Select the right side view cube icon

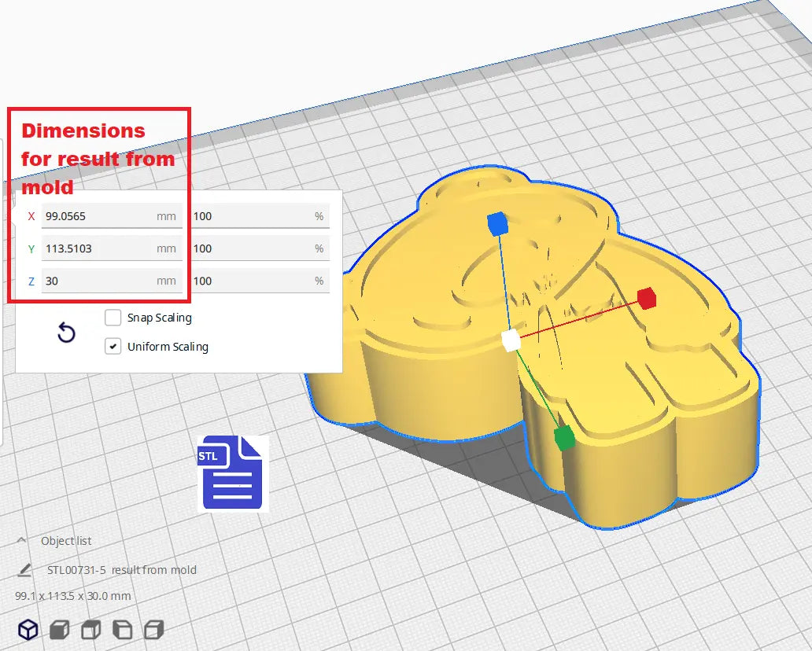tap(154, 630)
